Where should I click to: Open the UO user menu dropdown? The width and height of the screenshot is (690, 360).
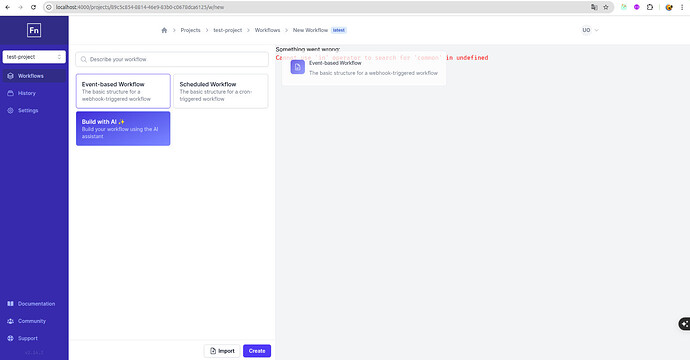tap(590, 30)
